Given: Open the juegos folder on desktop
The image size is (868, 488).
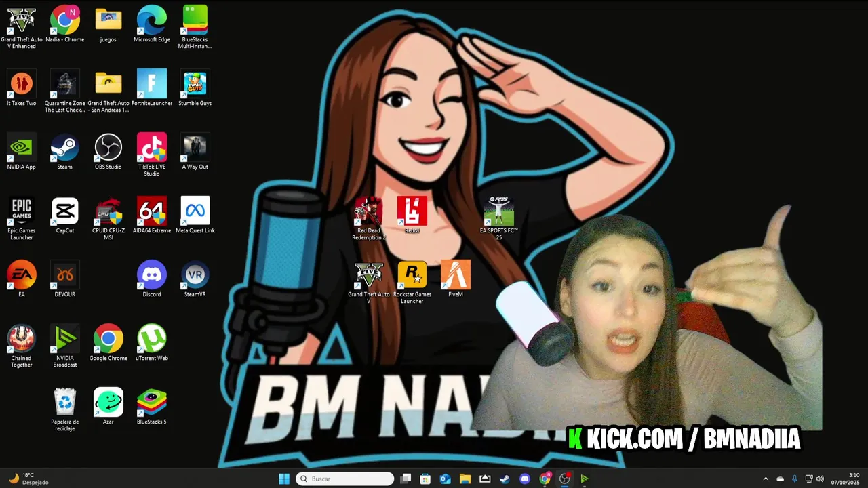Looking at the screenshot, I should pyautogui.click(x=108, y=24).
